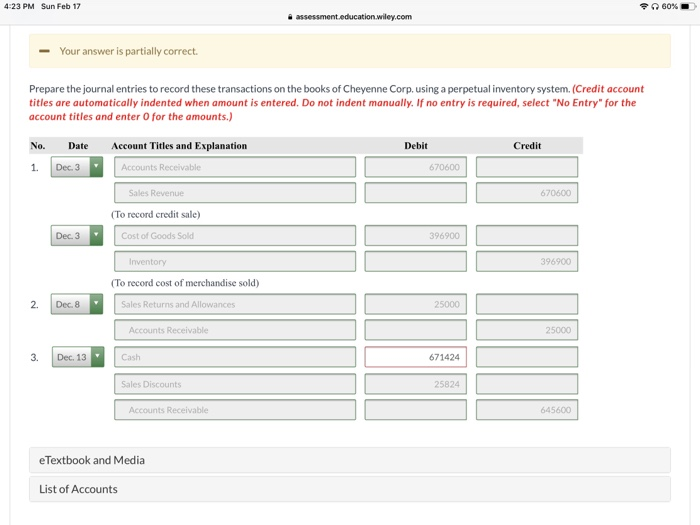Open the Dec. 3 date dropdown for entry 1
700x525 pixels.
[77, 167]
